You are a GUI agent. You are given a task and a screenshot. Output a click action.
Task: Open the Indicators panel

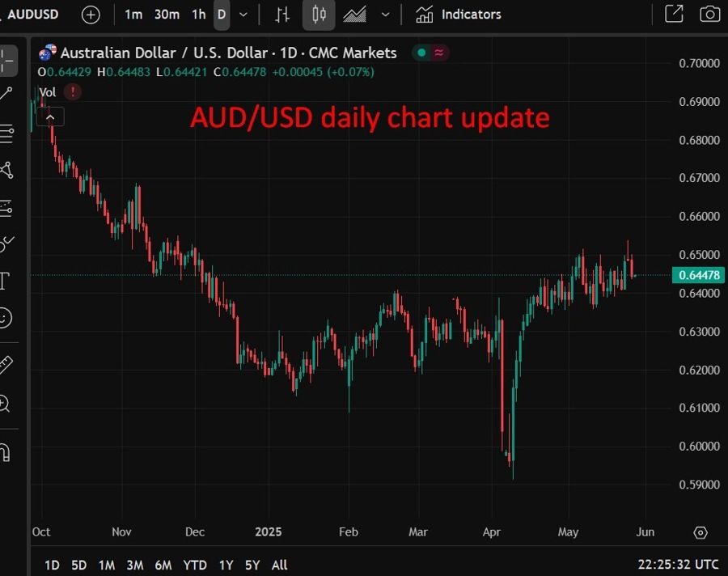[x=459, y=15]
